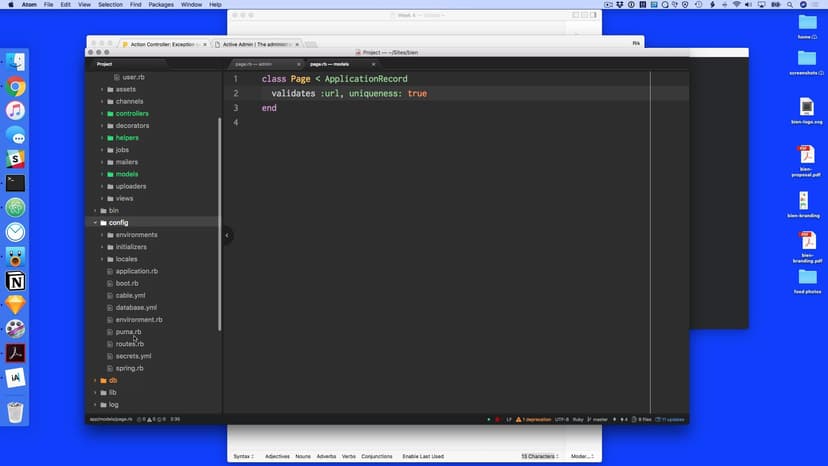Close the page.rb — models tab
Image resolution: width=828 pixels, height=466 pixels.
tap(374, 64)
